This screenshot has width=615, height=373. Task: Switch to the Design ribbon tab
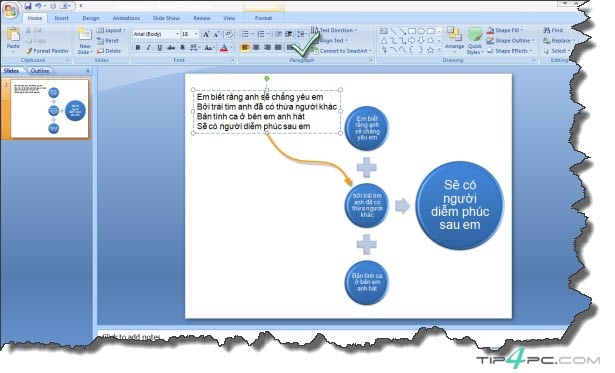(x=91, y=18)
